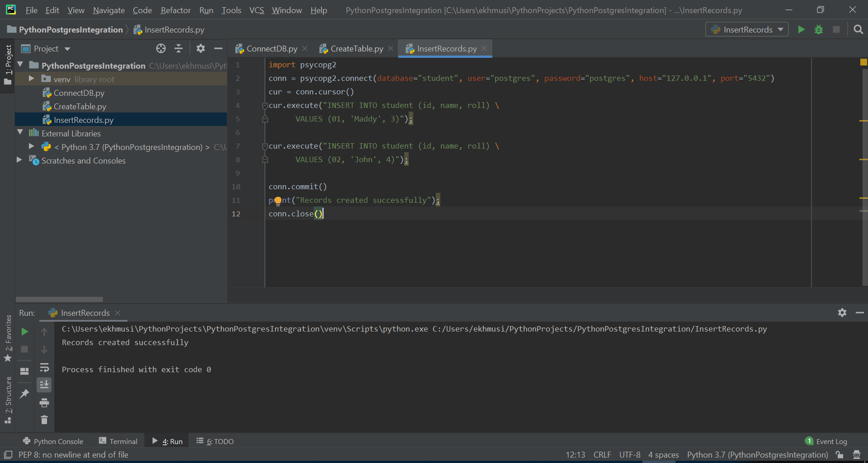Start debugging with the bug icon

click(819, 30)
